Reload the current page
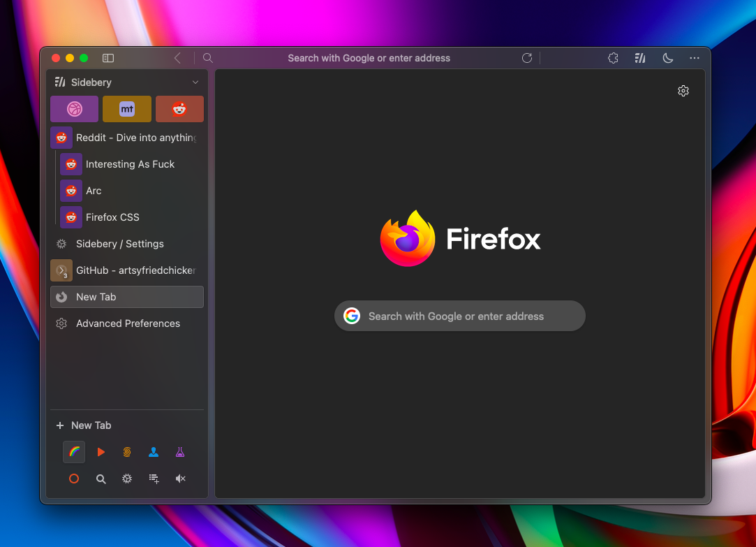756x547 pixels. (x=527, y=58)
